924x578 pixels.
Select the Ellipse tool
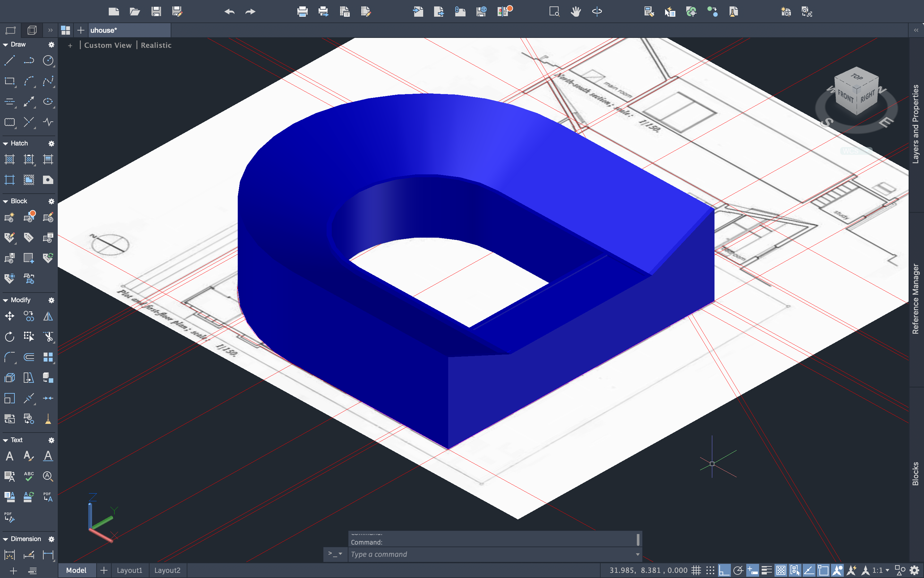click(x=48, y=101)
